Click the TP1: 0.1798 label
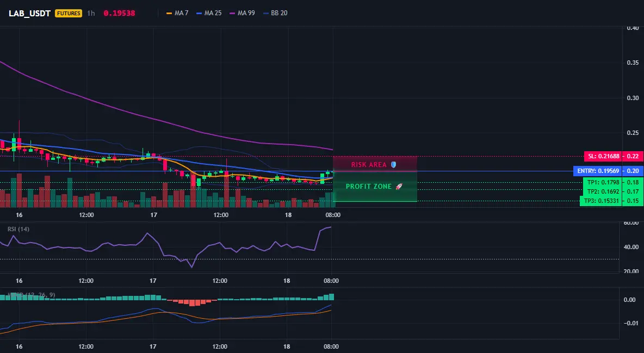Image resolution: width=644 pixels, height=353 pixels. click(602, 182)
